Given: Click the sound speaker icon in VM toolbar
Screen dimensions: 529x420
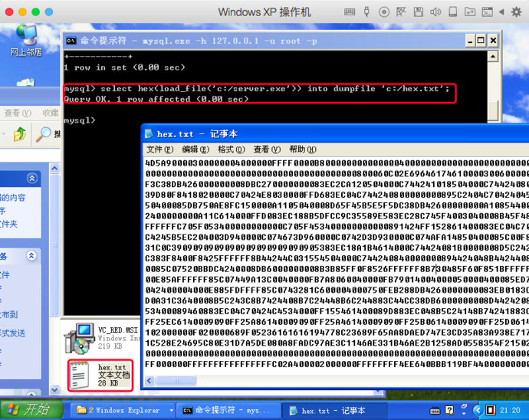Looking at the screenshot, I should click(435, 12).
